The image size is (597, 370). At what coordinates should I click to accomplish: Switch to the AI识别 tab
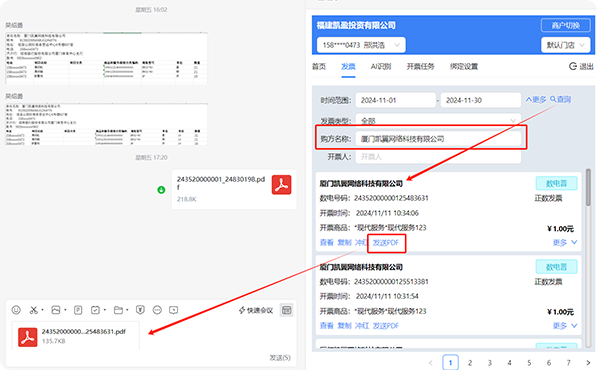[x=381, y=67]
